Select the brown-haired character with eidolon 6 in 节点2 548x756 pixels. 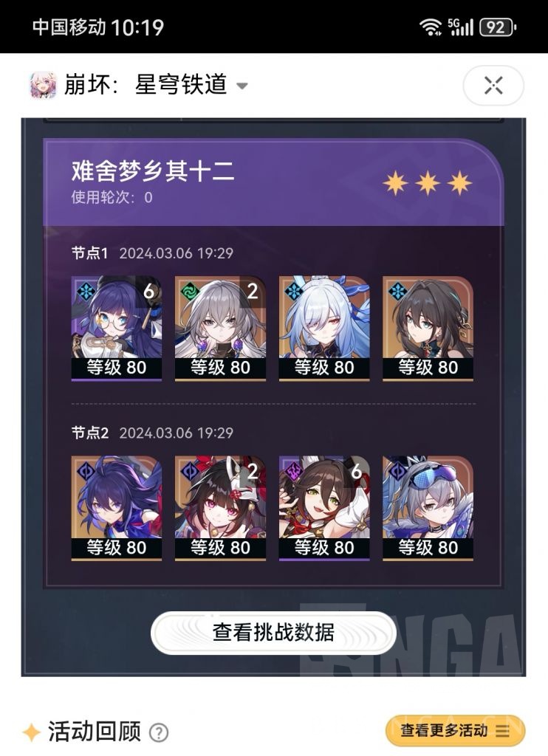pos(324,508)
